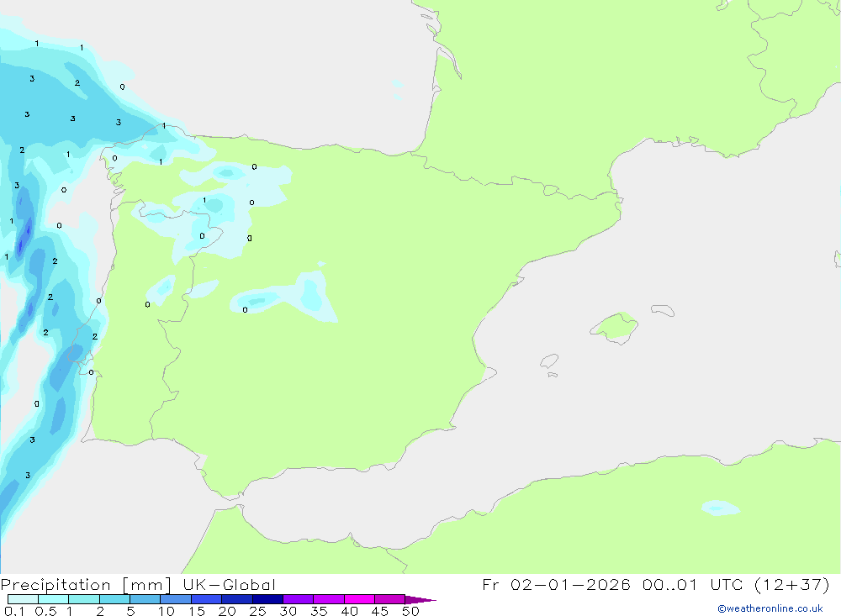Select the 35–40 mm purple legend swatch
Image resolution: width=841 pixels, height=616 pixels.
(x=328, y=599)
